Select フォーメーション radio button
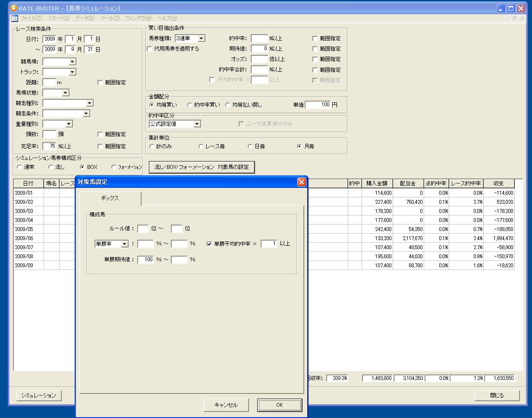 coord(114,167)
